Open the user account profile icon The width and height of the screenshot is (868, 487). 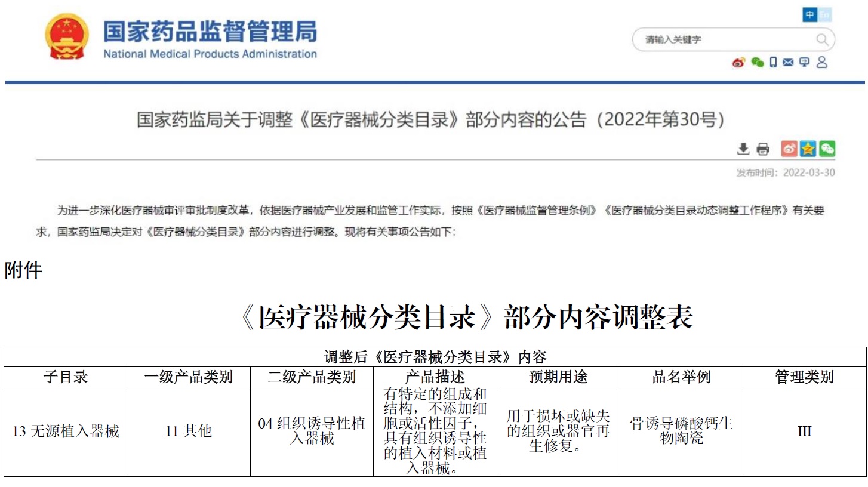[822, 62]
